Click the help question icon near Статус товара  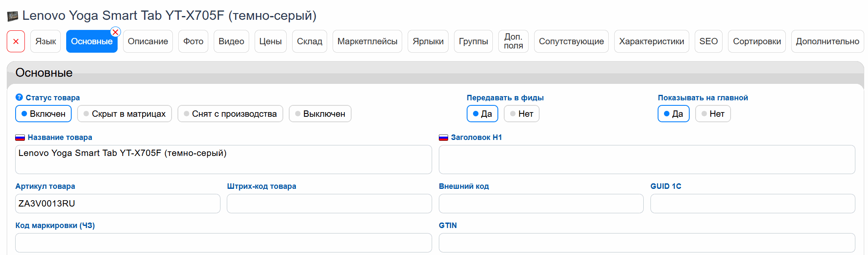(x=19, y=97)
